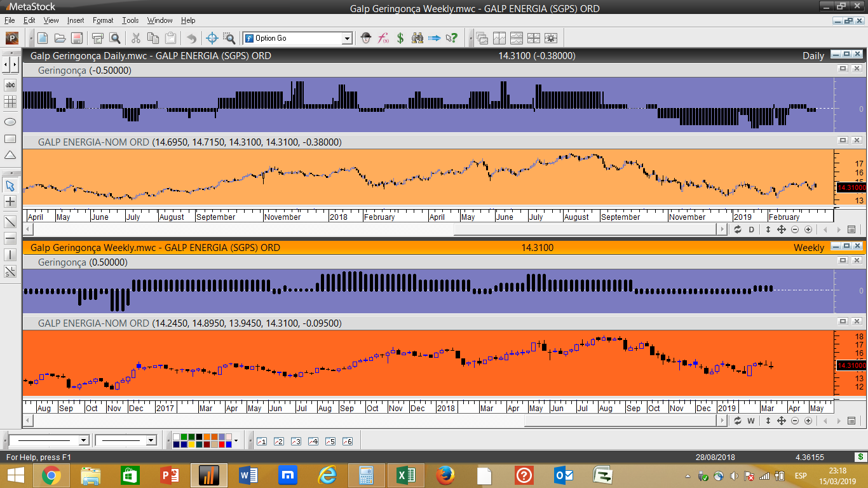The width and height of the screenshot is (868, 488).
Task: Activate chart layout button 3
Action: coord(295,441)
